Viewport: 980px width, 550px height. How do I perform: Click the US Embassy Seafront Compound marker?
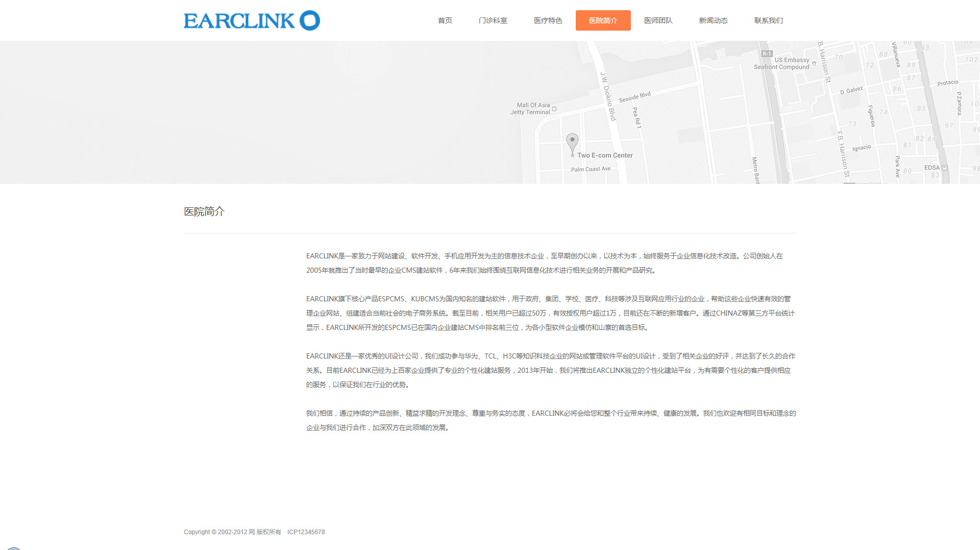click(x=814, y=64)
